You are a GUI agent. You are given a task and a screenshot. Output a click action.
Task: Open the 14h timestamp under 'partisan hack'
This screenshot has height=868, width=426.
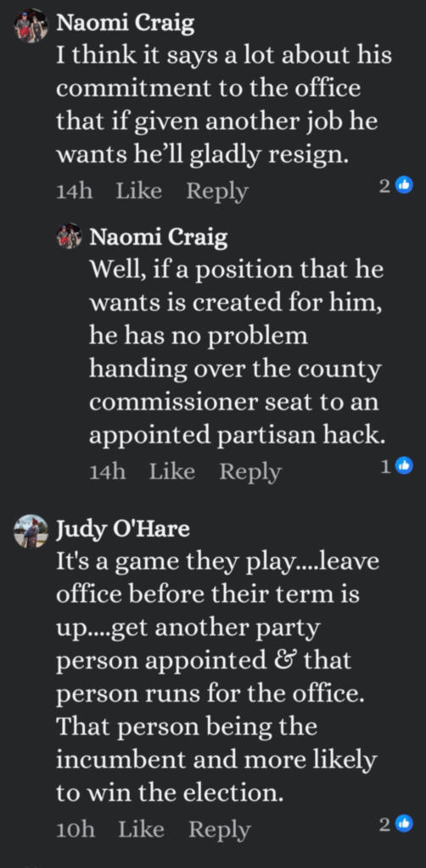pyautogui.click(x=108, y=471)
